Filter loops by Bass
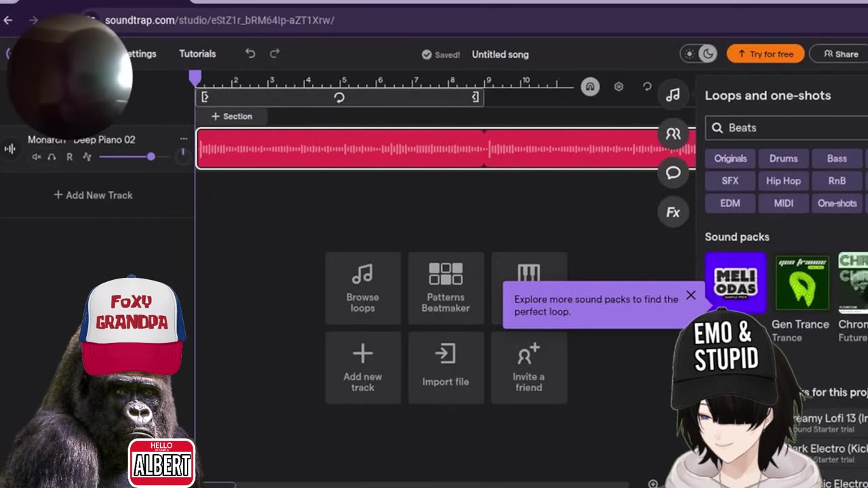This screenshot has width=868, height=488. [x=837, y=159]
